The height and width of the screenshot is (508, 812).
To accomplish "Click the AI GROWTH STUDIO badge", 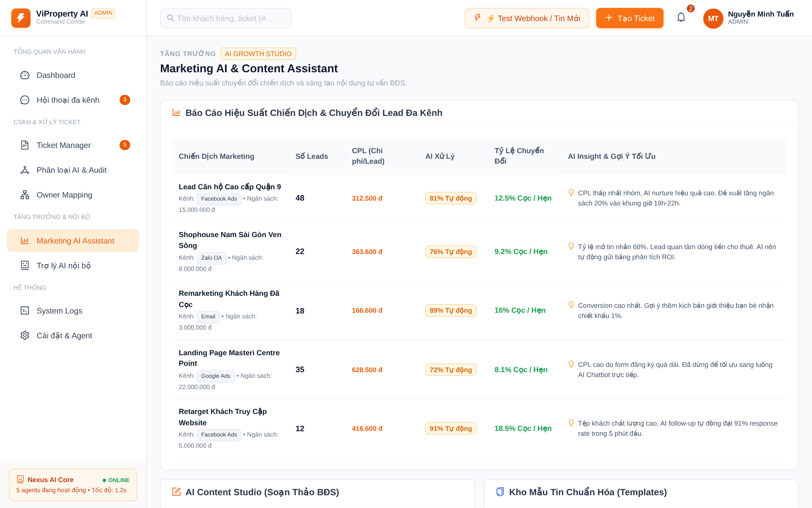I will pyautogui.click(x=258, y=54).
